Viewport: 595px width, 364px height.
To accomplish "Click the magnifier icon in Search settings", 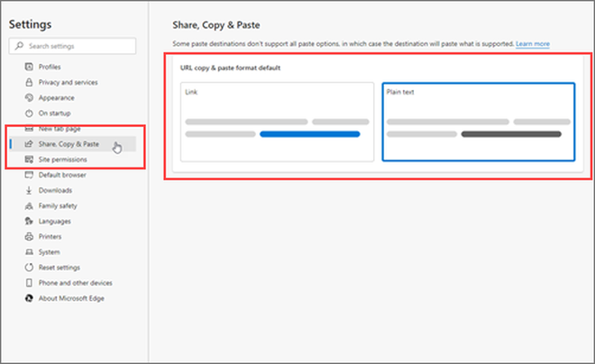I will click(19, 46).
